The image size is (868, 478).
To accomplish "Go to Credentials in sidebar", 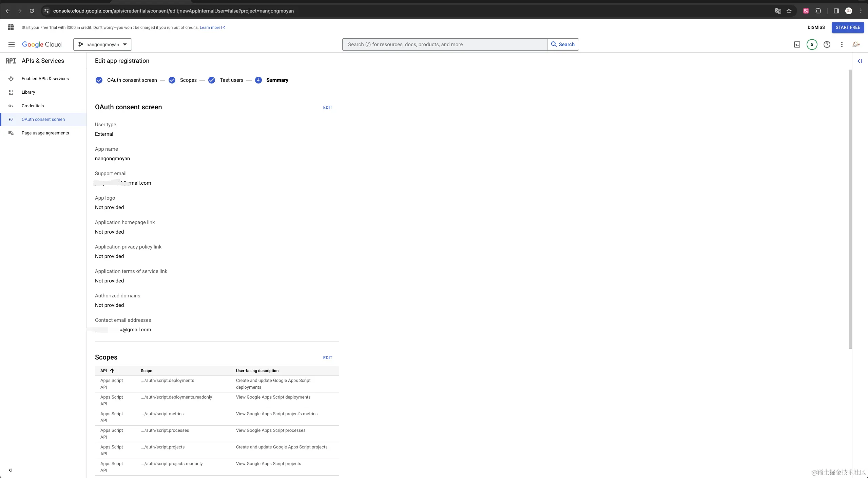I will click(x=33, y=106).
